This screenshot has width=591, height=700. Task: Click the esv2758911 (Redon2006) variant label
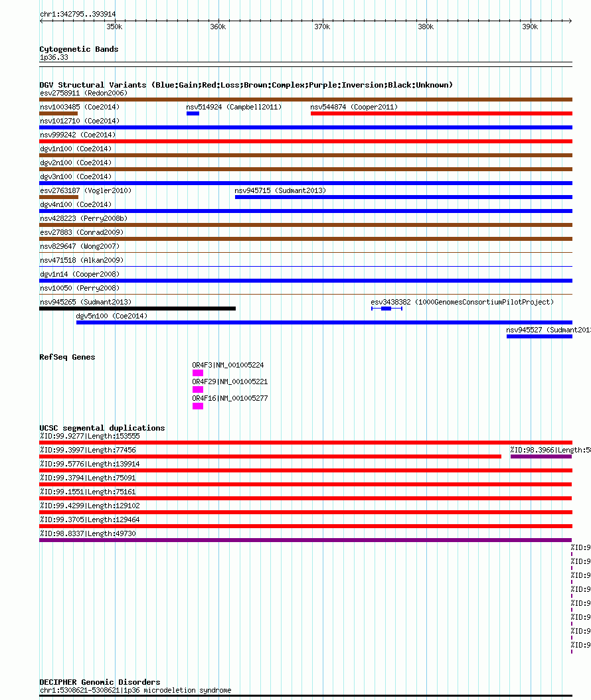pyautogui.click(x=84, y=93)
